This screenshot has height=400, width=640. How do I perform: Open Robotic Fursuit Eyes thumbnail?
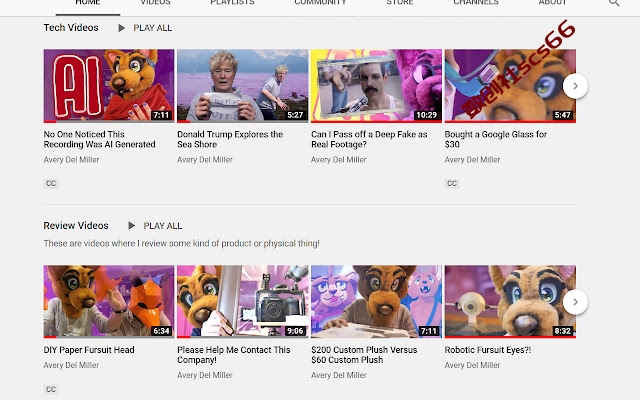pos(510,302)
